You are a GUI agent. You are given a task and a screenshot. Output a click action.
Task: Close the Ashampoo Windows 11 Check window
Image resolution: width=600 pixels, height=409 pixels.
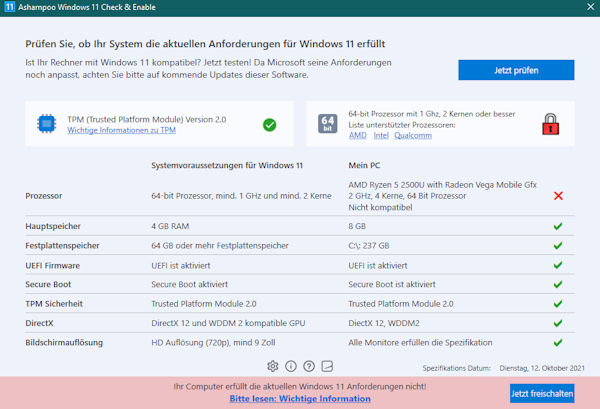pos(591,7)
